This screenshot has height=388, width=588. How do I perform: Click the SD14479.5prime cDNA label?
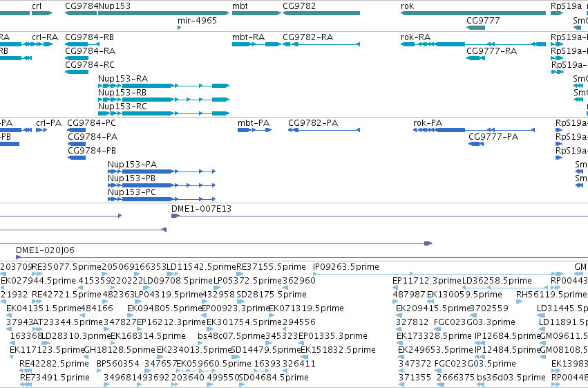tap(266, 350)
